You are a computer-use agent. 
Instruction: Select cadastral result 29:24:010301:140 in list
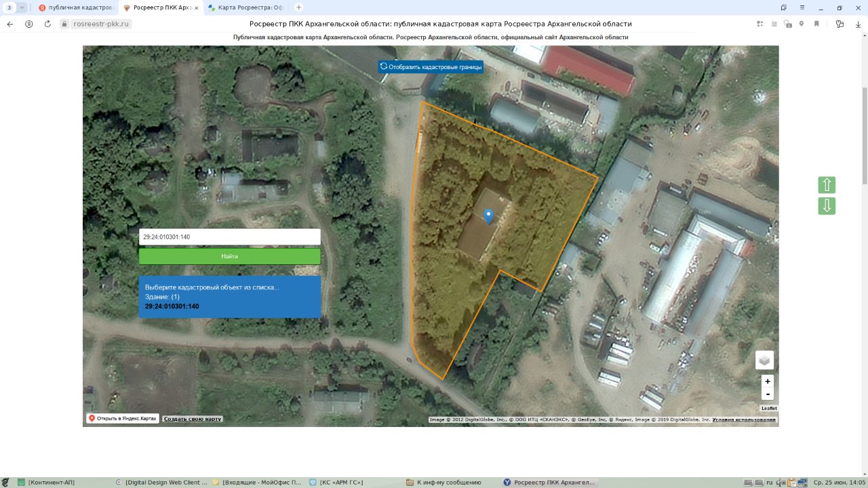[172, 306]
